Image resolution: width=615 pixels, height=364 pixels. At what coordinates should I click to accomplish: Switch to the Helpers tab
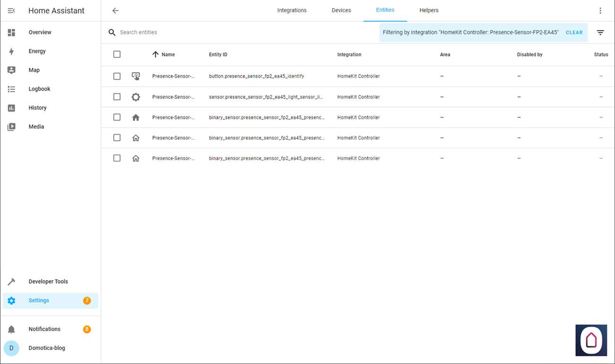click(x=429, y=10)
